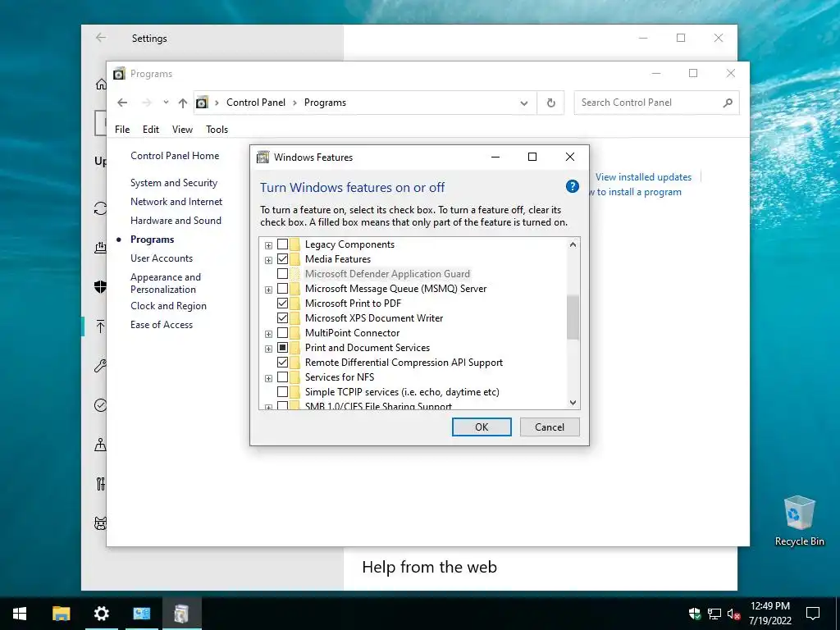Open the Tools menu
The image size is (840, 630).
217,130
